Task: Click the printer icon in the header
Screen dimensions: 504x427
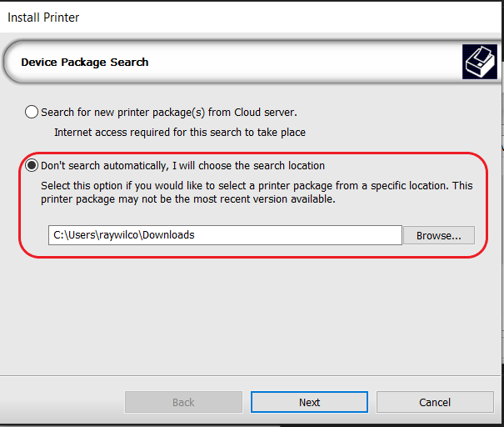Action: click(480, 62)
